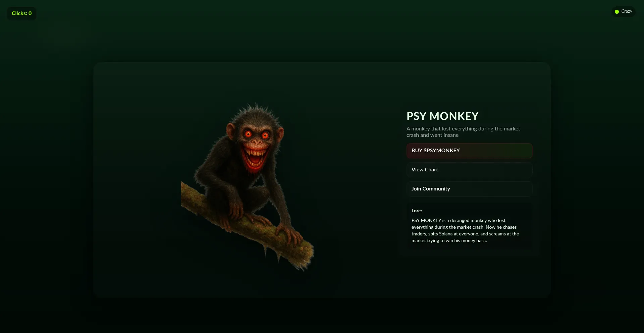Click the BUY $PSYMONKEY button
644x333 pixels.
(469, 151)
